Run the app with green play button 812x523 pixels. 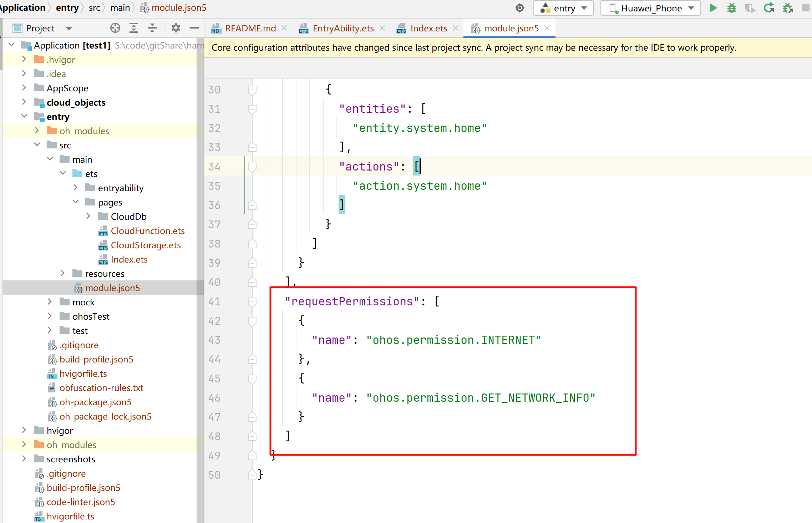pyautogui.click(x=713, y=8)
